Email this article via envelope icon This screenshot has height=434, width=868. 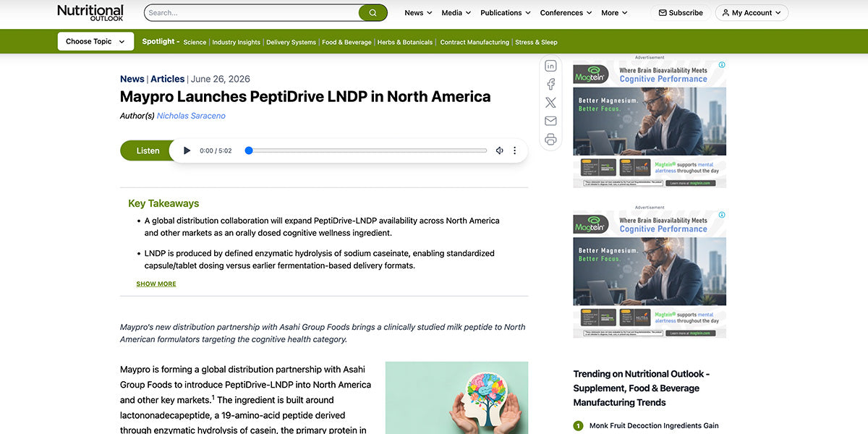pyautogui.click(x=550, y=121)
